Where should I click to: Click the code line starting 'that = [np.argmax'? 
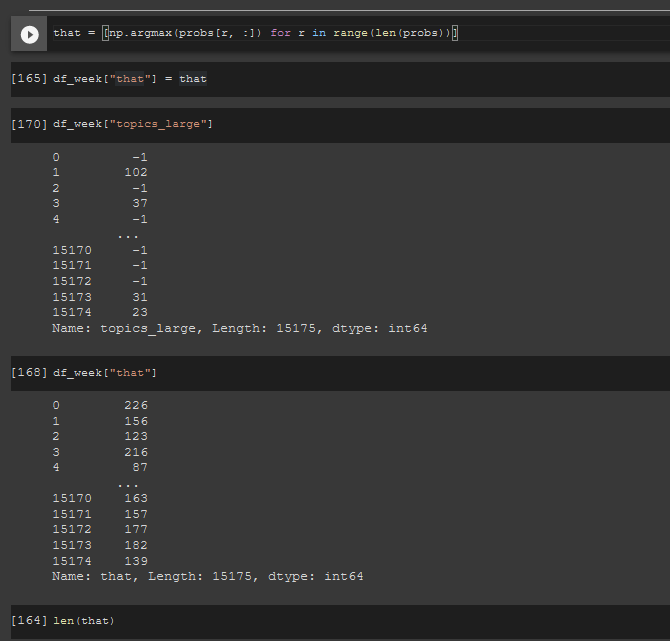[x=256, y=33]
